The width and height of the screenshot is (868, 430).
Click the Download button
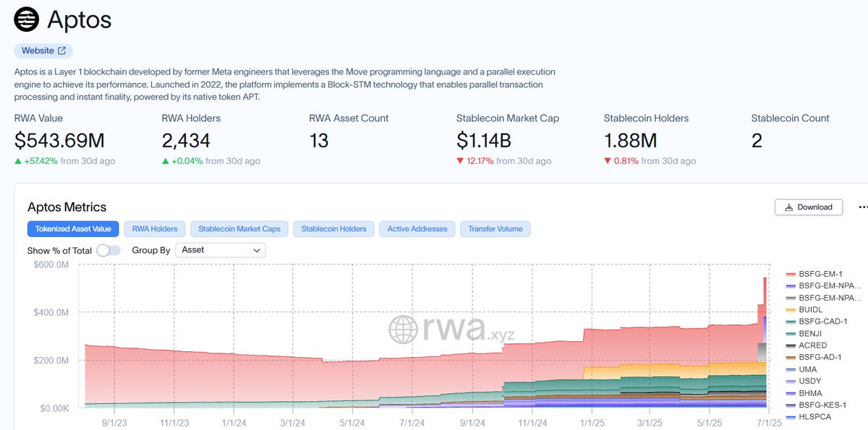click(808, 207)
